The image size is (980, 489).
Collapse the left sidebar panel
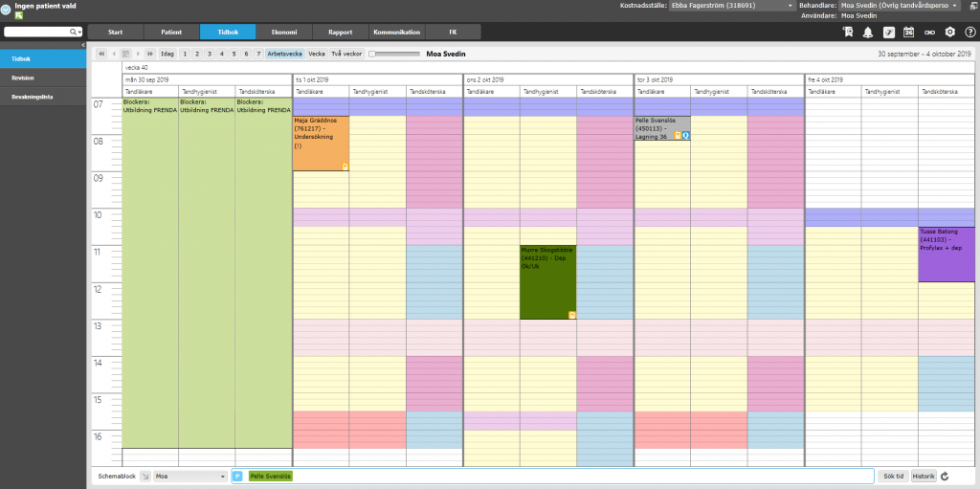coord(82,45)
